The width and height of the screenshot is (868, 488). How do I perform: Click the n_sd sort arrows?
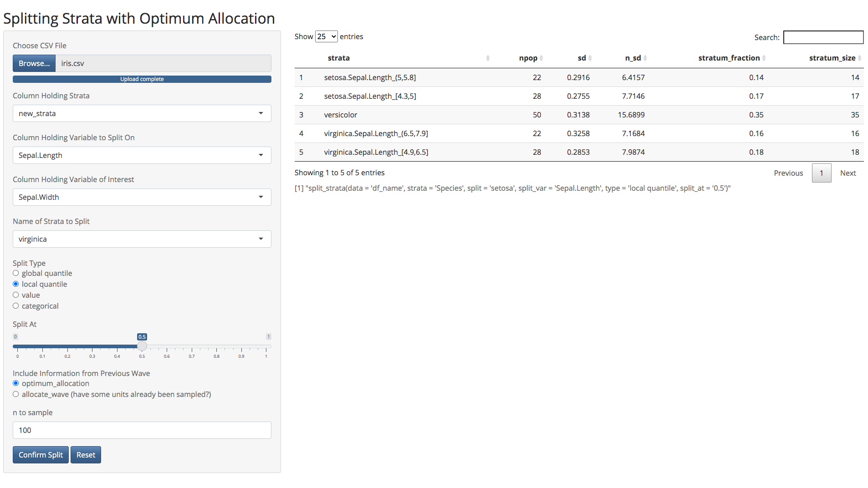(x=645, y=58)
